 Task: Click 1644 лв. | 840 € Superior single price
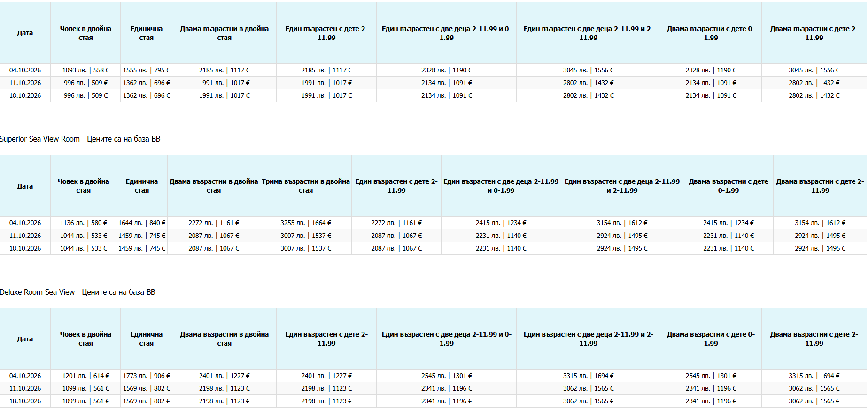tap(142, 223)
